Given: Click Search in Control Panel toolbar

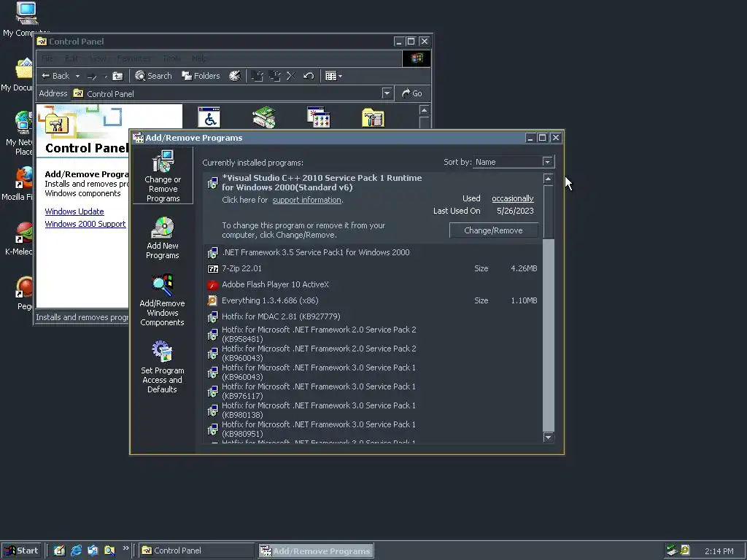Looking at the screenshot, I should coord(153,76).
